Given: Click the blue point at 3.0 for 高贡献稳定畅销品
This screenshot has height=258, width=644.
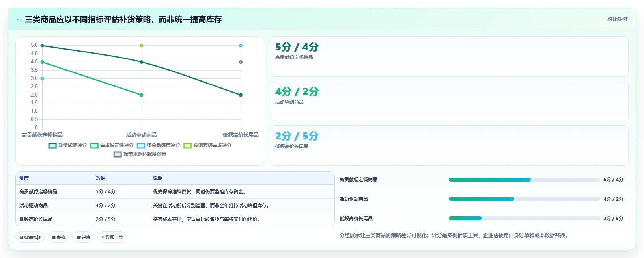Looking at the screenshot, I should [x=42, y=78].
